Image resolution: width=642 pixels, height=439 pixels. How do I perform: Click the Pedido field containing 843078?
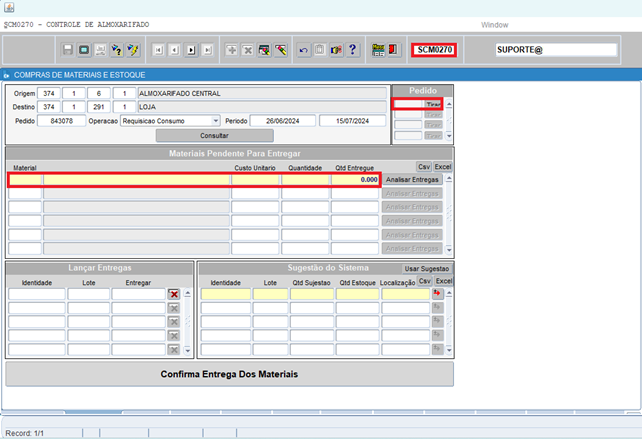point(61,121)
